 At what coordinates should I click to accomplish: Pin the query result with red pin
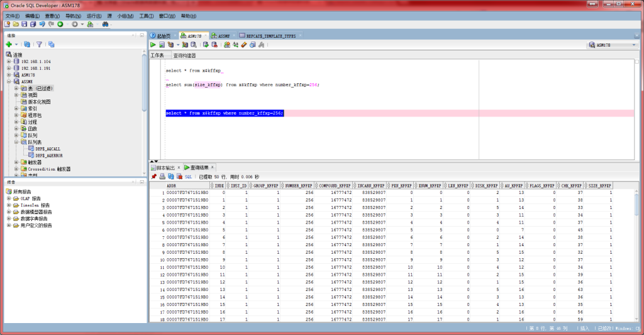pos(154,177)
